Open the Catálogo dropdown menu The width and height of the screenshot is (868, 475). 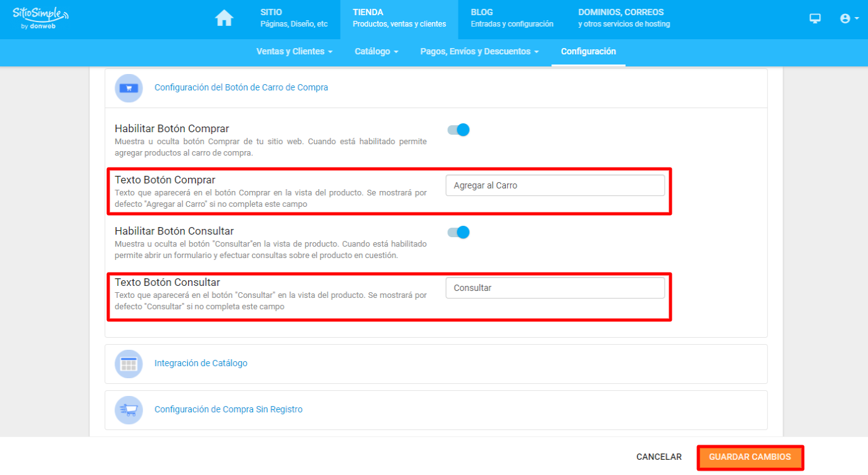point(377,51)
